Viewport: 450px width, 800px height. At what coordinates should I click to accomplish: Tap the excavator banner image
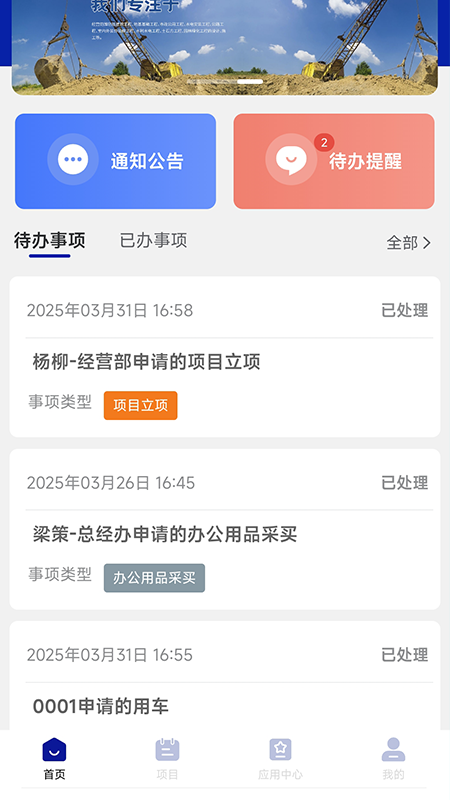[225, 47]
